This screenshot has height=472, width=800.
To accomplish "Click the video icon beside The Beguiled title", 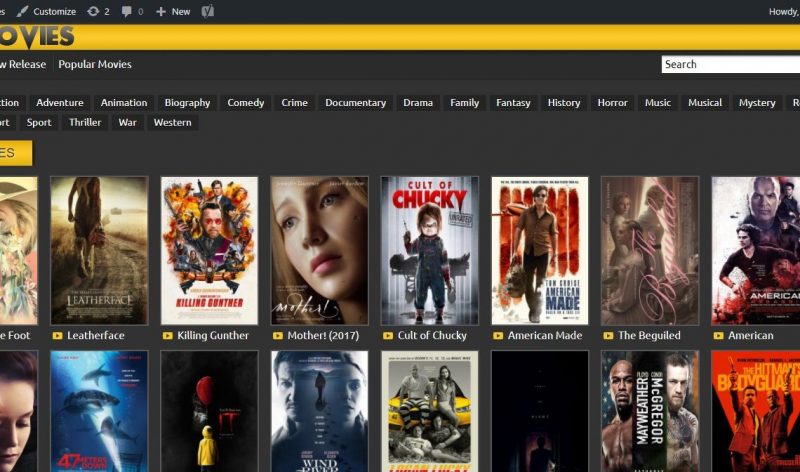I will [608, 336].
